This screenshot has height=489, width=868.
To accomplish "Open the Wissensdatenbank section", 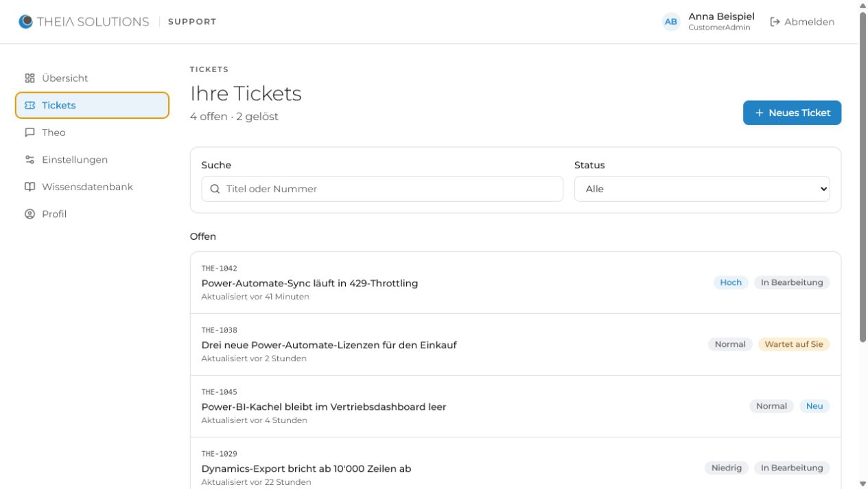I will [92, 187].
